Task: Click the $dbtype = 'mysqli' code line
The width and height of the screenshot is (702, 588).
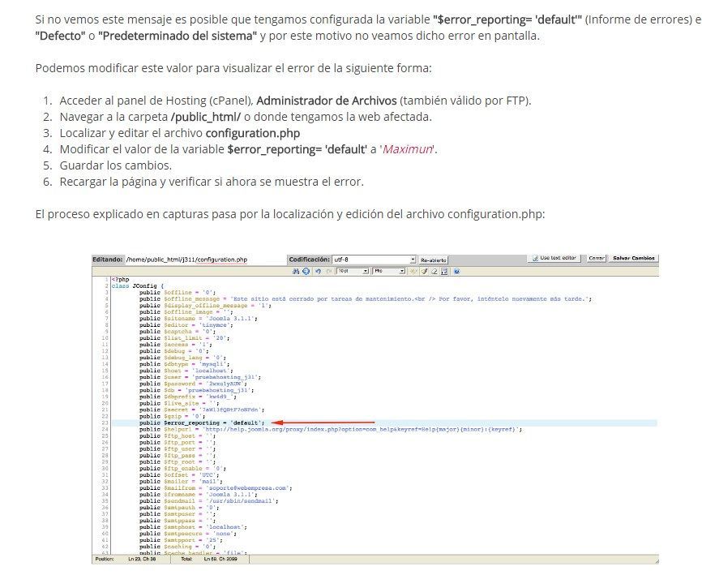Action: coord(184,364)
